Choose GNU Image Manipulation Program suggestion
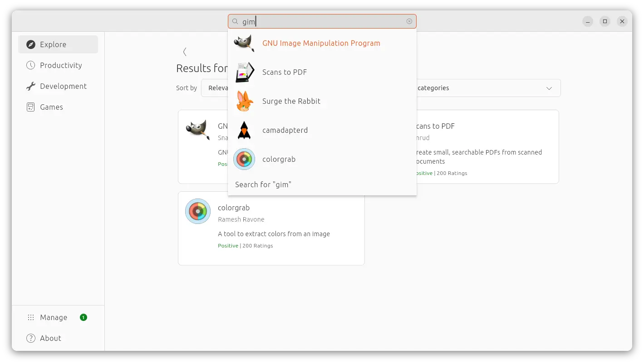 321,44
